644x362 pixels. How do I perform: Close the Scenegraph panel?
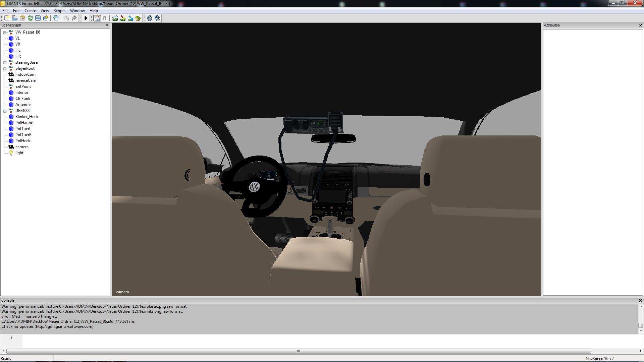(x=107, y=25)
